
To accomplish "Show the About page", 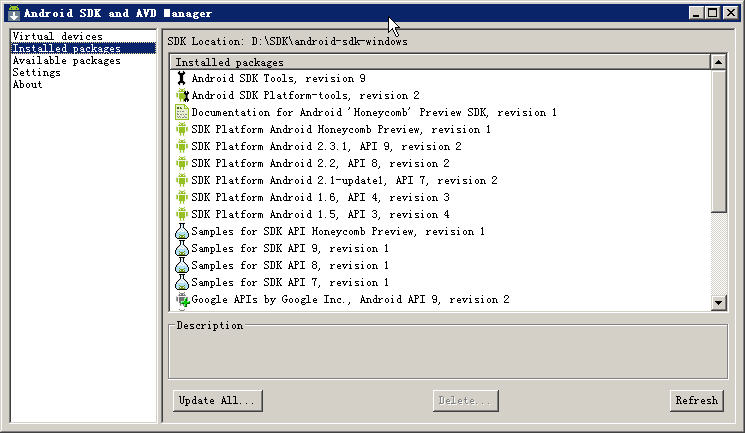I will pos(27,85).
